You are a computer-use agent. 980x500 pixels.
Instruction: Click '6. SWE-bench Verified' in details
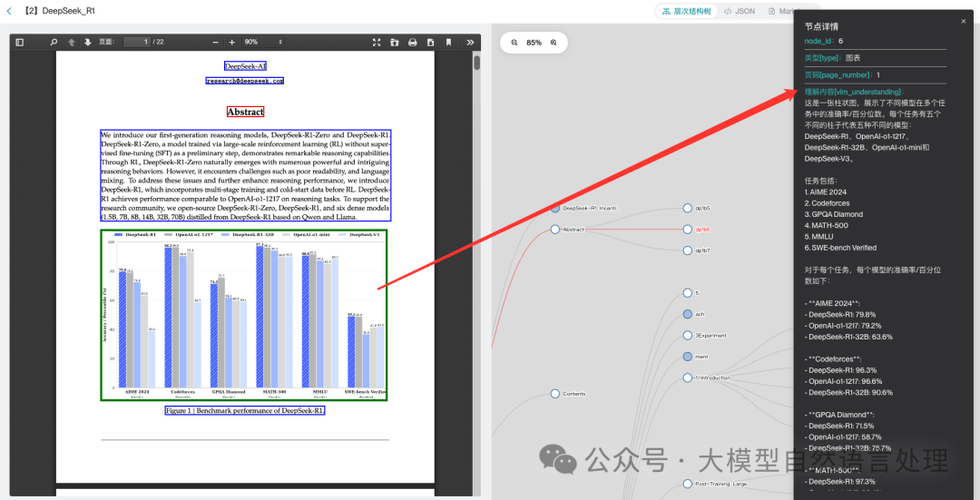(840, 248)
